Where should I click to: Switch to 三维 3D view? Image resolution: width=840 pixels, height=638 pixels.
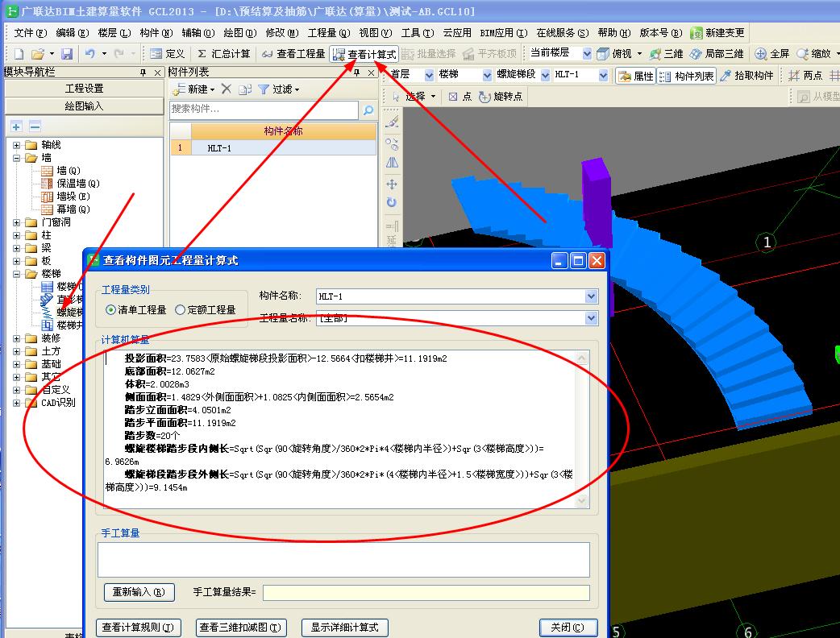click(x=667, y=53)
